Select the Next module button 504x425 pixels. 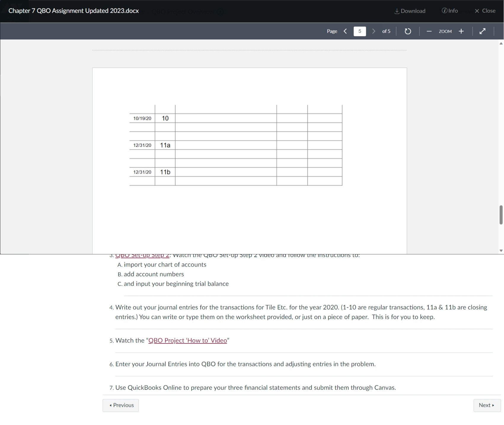pyautogui.click(x=487, y=405)
